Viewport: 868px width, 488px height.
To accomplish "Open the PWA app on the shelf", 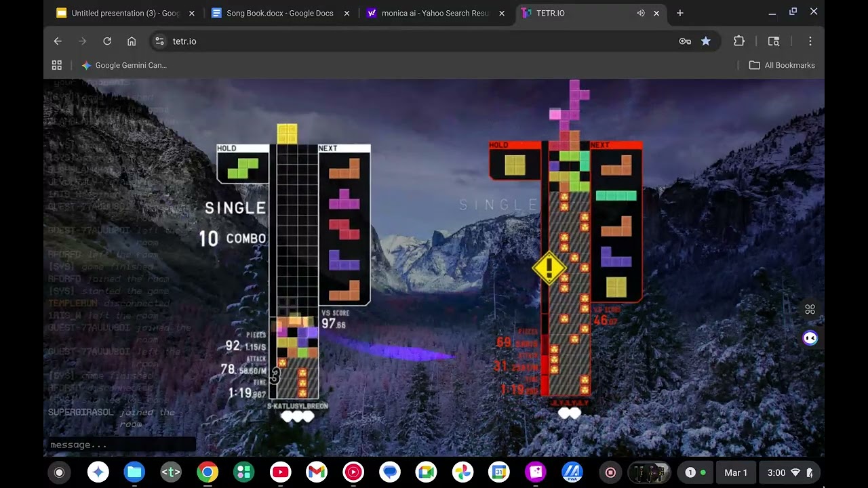I will coord(572,472).
